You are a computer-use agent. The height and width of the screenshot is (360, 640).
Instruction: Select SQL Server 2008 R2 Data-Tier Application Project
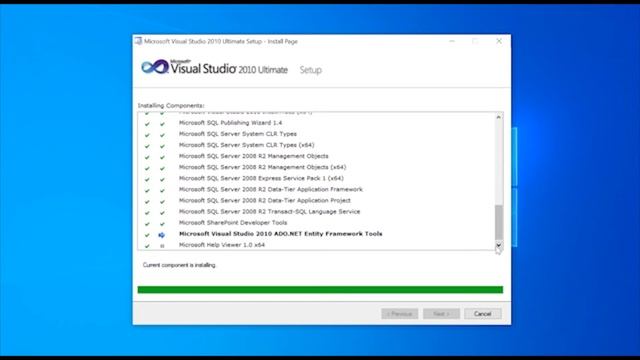pyautogui.click(x=264, y=200)
